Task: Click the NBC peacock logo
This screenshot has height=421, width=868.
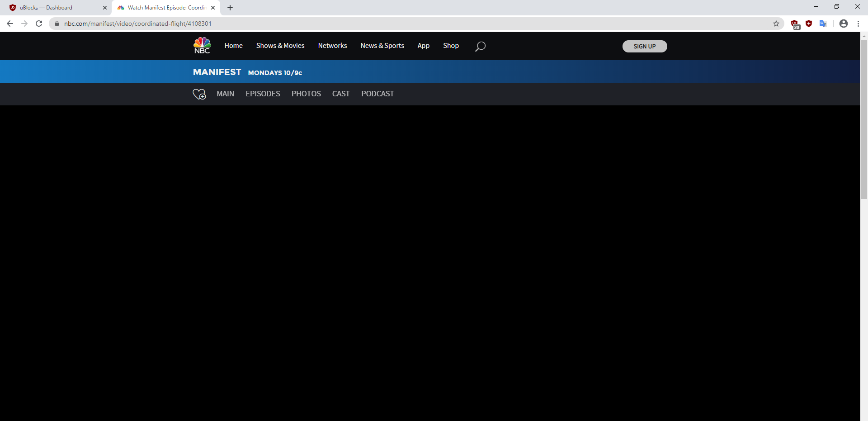Action: coord(202,45)
